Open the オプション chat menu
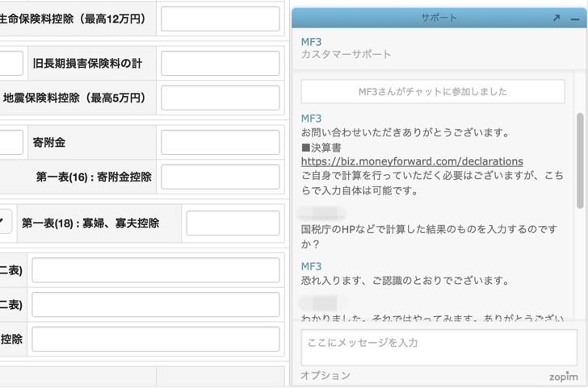The image size is (588, 388). pyautogui.click(x=325, y=375)
